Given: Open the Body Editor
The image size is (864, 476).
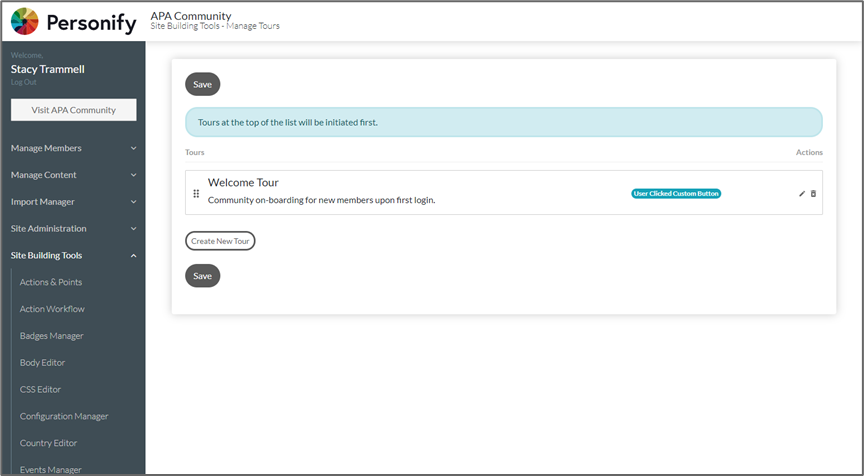Looking at the screenshot, I should 42,363.
